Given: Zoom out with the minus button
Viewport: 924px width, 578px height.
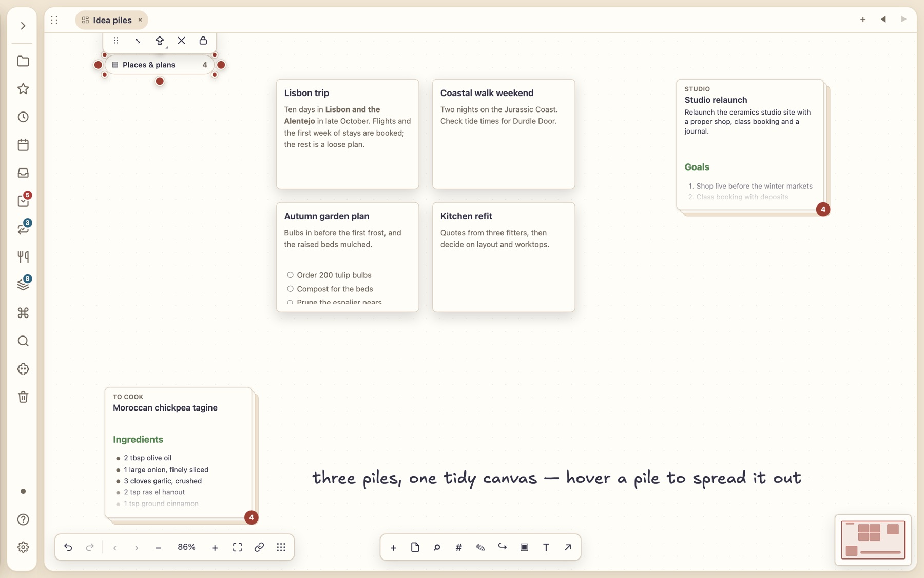Looking at the screenshot, I should (158, 547).
